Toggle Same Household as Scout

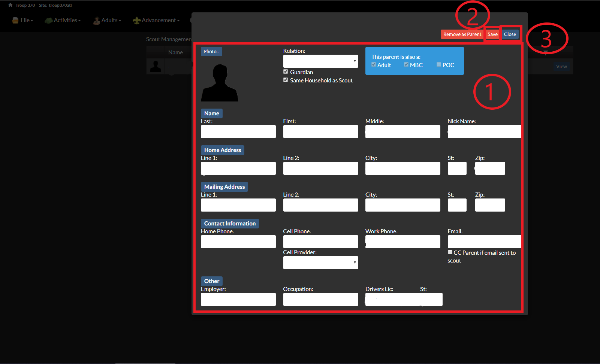tap(286, 80)
